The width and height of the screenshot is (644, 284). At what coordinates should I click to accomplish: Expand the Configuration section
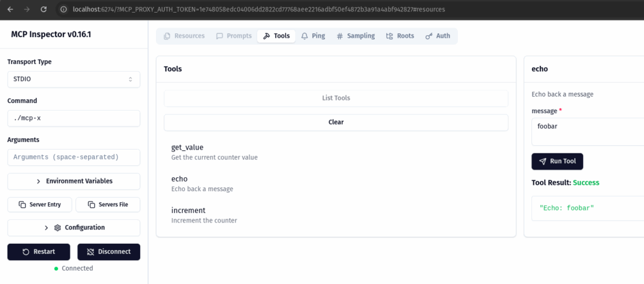click(74, 227)
